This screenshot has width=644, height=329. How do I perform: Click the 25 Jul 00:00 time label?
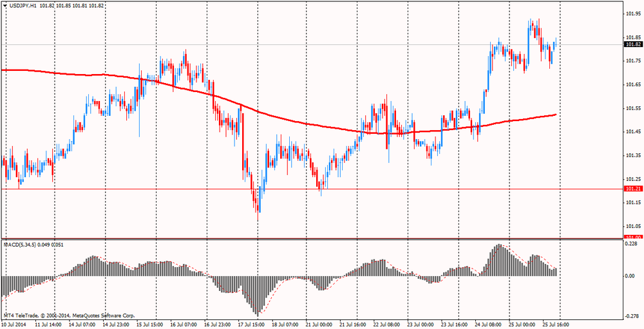click(x=524, y=324)
